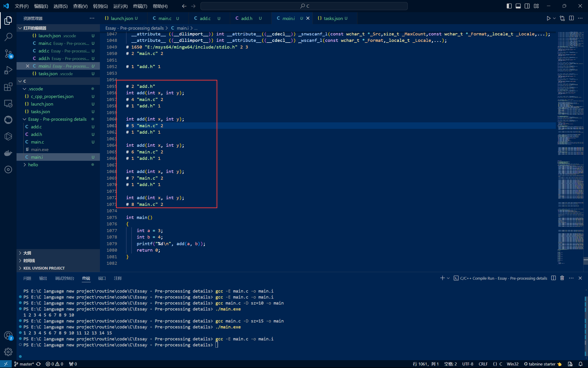Open editor More Actions ellipsis

[580, 18]
